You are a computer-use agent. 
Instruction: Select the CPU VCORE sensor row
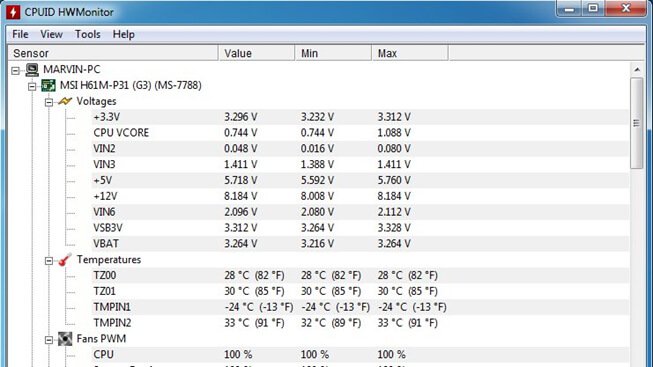click(360, 133)
